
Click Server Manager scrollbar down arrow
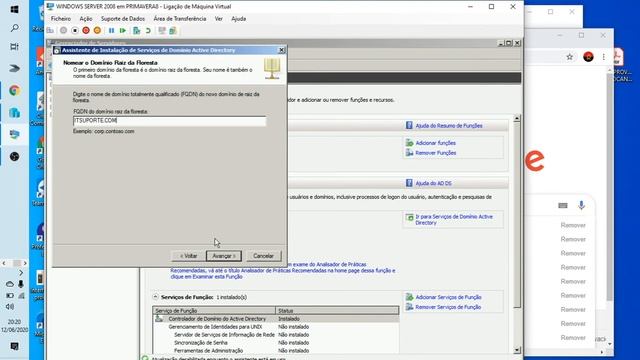click(517, 350)
